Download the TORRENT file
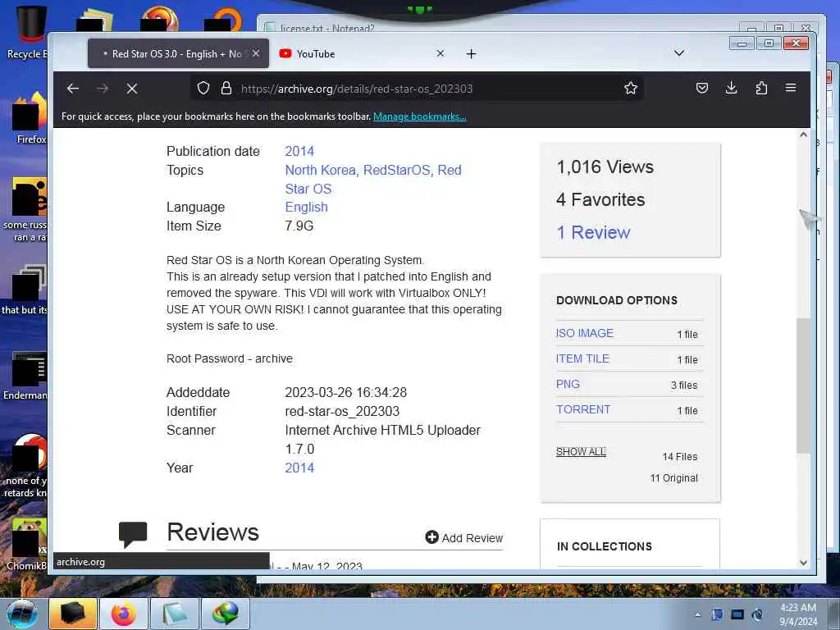 tap(583, 409)
